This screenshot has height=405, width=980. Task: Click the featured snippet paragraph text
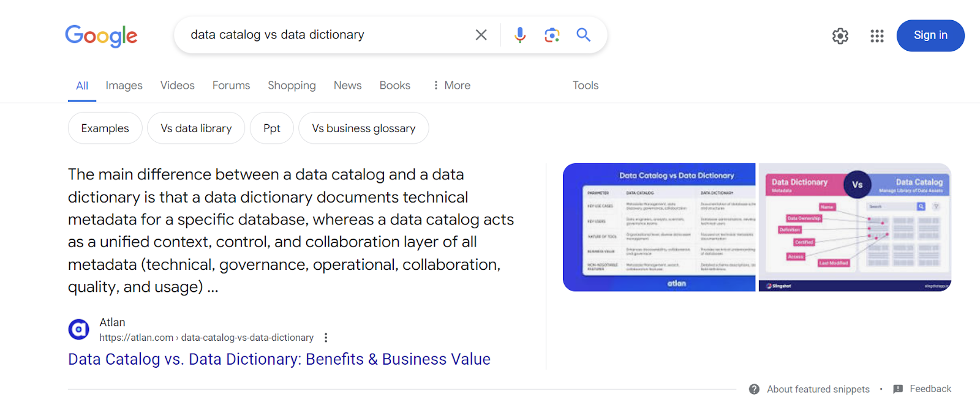[291, 231]
